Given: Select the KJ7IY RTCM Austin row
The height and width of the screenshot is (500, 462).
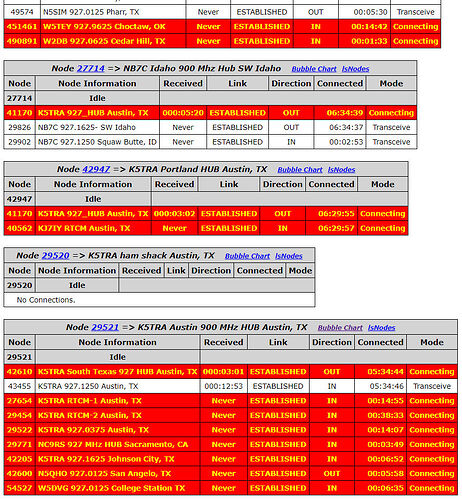Looking at the screenshot, I should 206,228.
